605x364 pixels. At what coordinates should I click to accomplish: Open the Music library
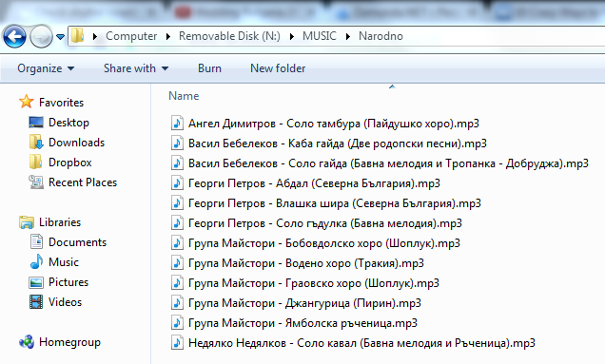[x=64, y=262]
